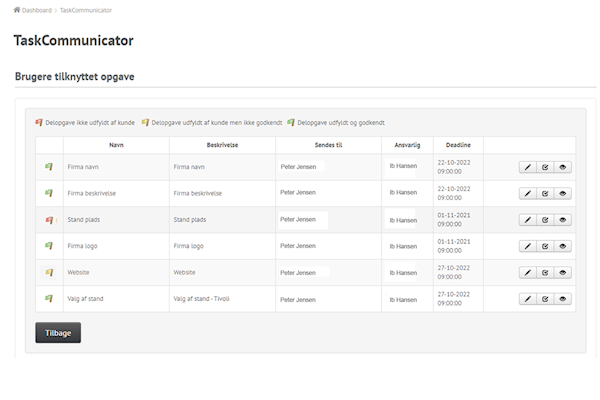
Task: Click the edit pencil for Firma navn
Action: click(527, 167)
